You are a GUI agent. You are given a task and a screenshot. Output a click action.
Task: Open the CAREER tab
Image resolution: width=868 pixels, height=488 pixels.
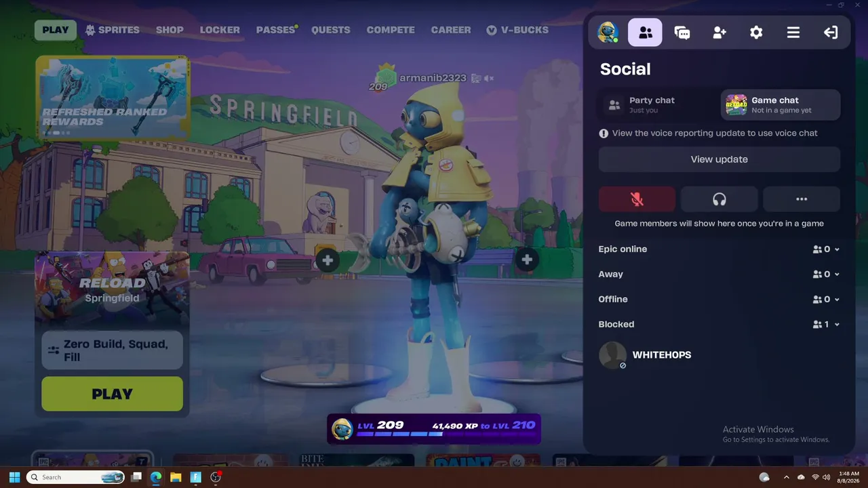point(451,30)
